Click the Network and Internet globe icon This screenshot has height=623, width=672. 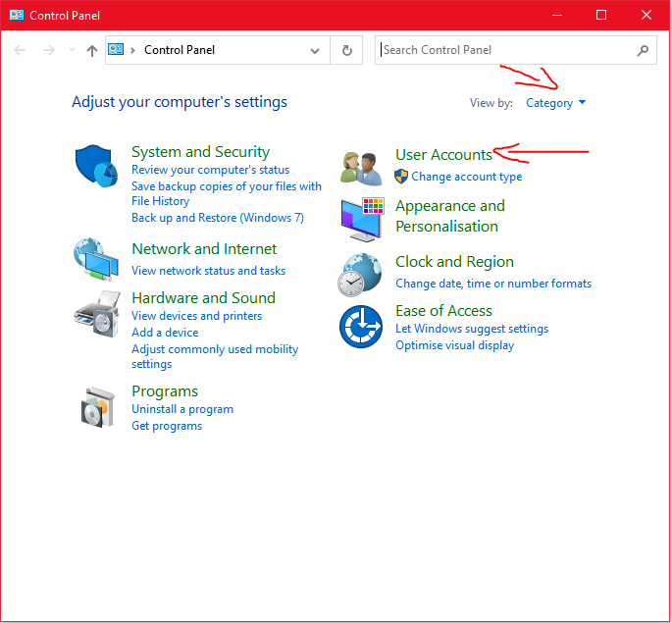[x=96, y=260]
